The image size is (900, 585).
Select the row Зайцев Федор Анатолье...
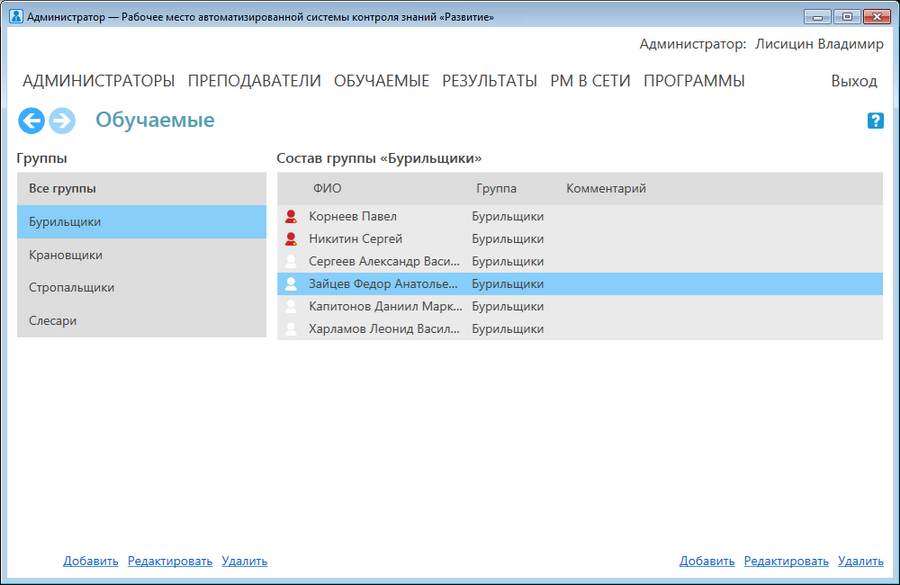[580, 284]
